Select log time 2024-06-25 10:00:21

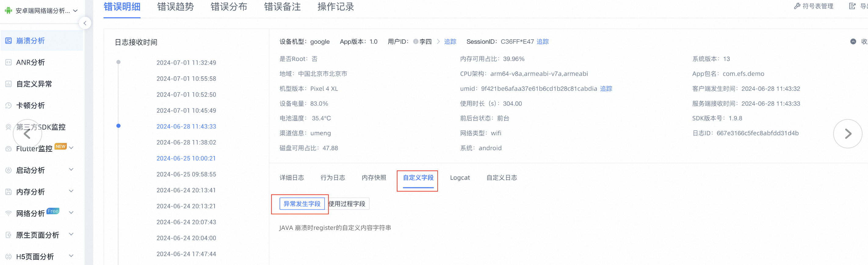click(x=186, y=158)
